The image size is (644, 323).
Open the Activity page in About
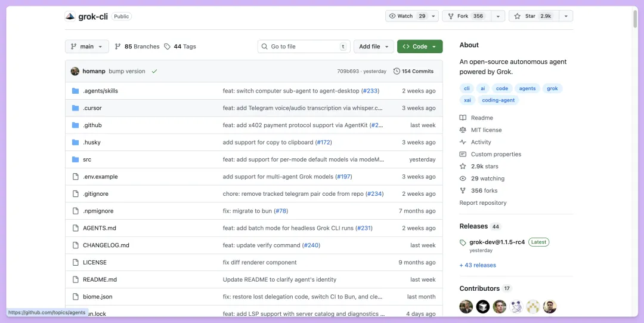481,142
